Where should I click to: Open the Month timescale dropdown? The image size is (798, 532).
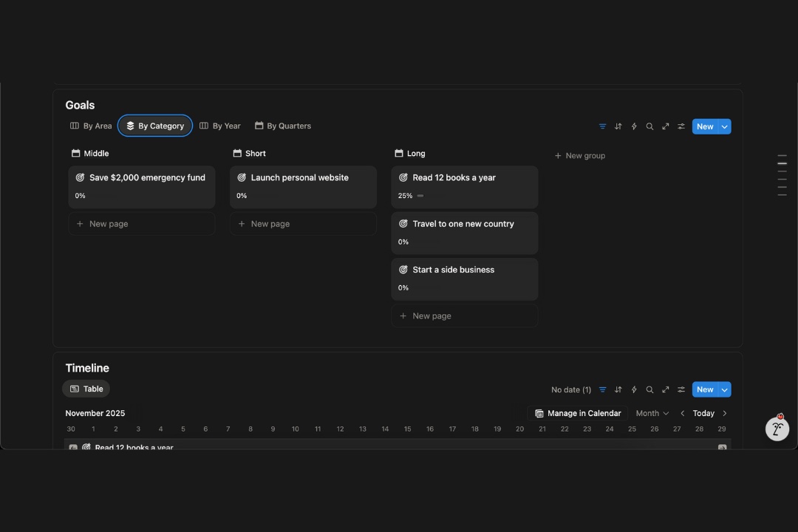tap(652, 413)
